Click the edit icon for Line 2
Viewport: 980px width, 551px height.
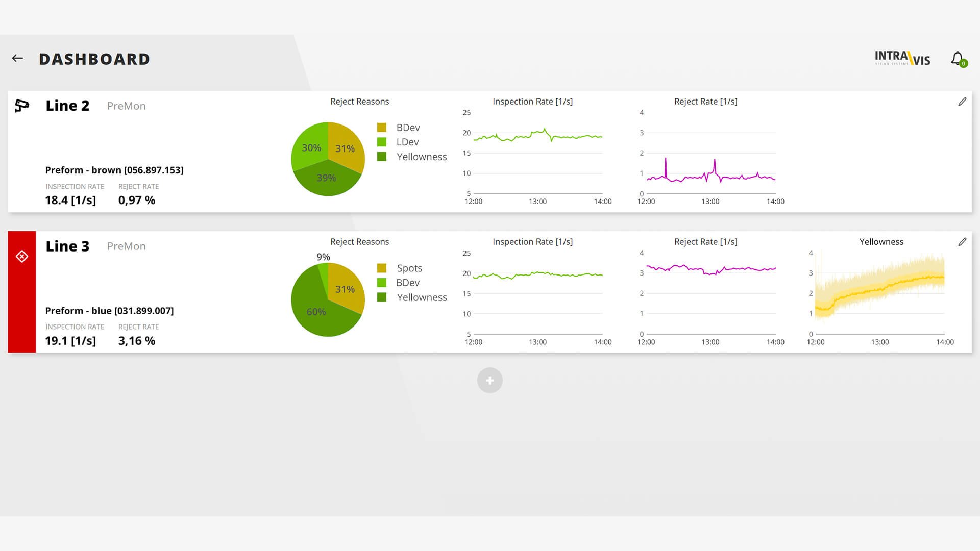pos(963,101)
